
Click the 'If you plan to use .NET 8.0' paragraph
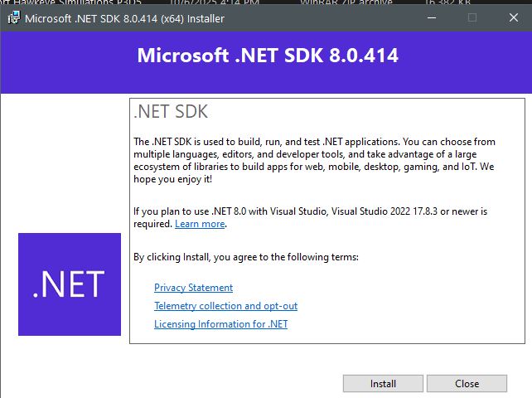click(310, 218)
